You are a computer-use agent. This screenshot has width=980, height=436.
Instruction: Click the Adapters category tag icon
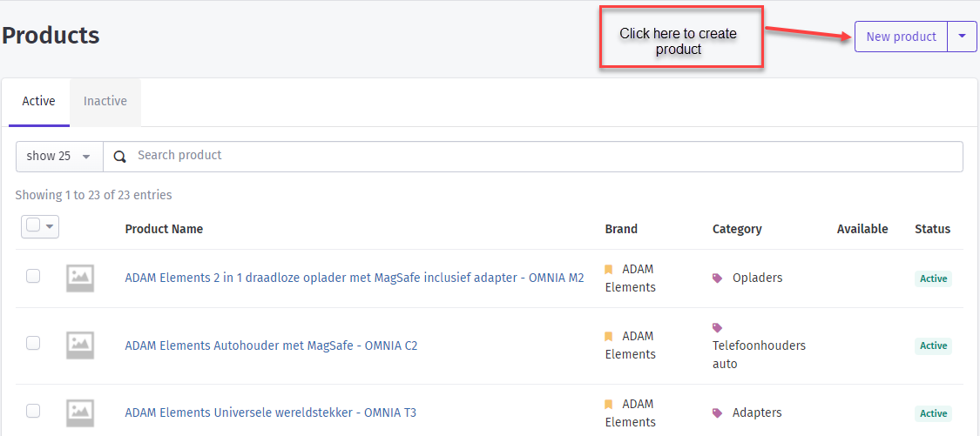click(x=718, y=413)
